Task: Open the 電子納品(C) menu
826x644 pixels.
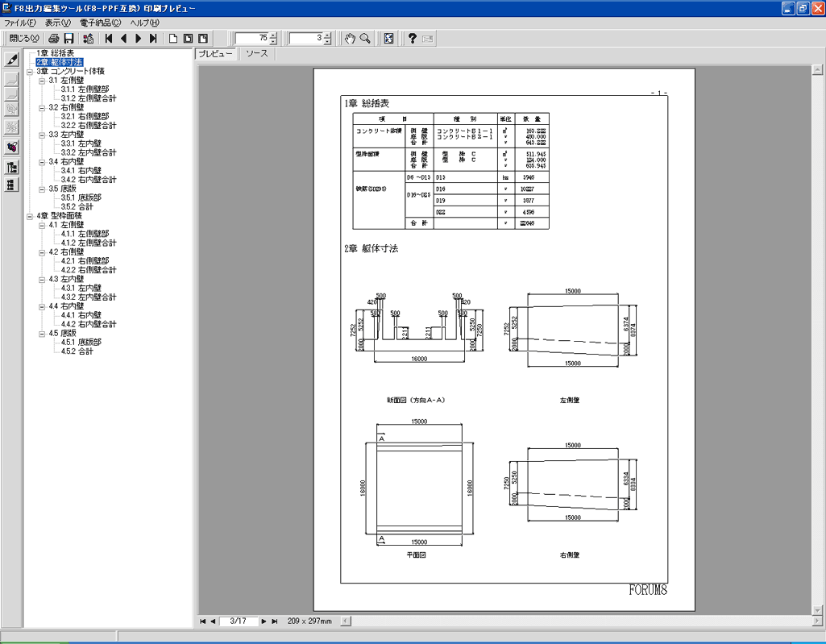Action: [x=100, y=23]
